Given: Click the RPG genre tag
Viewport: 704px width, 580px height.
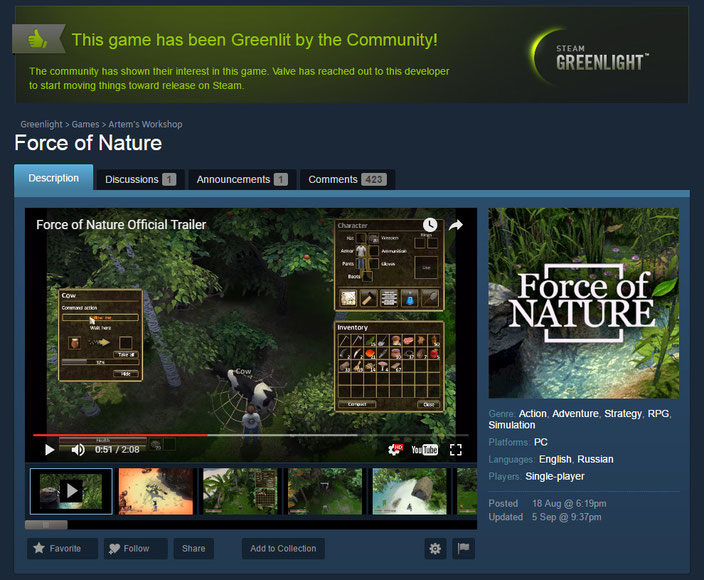Looking at the screenshot, I should [658, 413].
